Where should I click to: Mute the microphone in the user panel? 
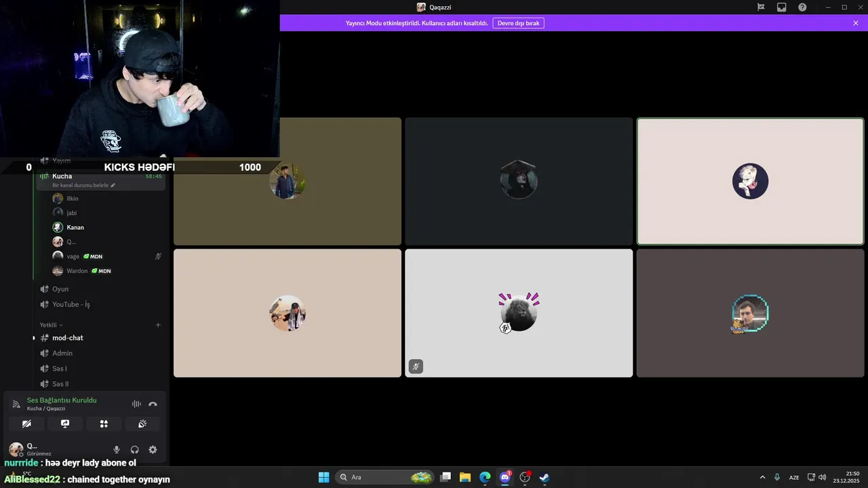click(117, 449)
